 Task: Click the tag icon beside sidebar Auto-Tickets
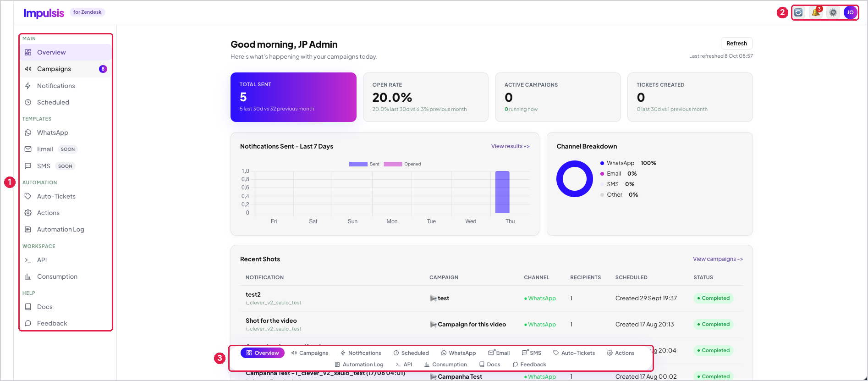(28, 196)
